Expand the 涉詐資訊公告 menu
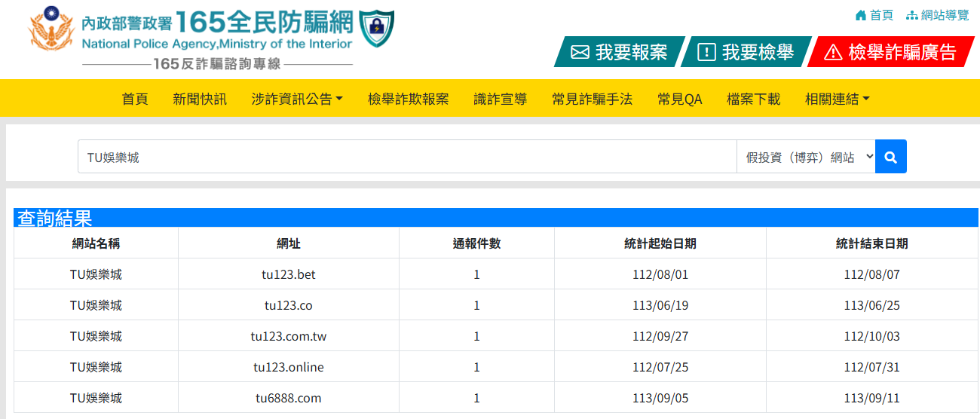This screenshot has width=980, height=419. coord(297,99)
